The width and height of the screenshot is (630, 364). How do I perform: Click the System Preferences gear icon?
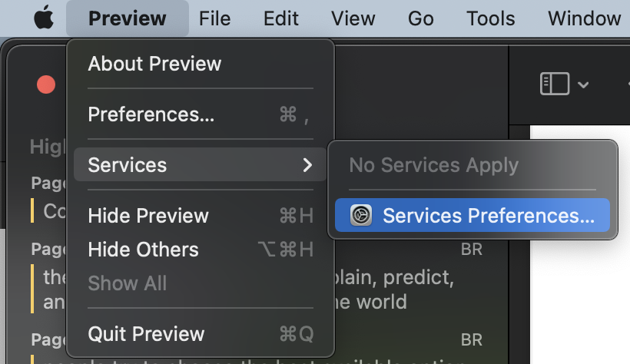click(361, 216)
